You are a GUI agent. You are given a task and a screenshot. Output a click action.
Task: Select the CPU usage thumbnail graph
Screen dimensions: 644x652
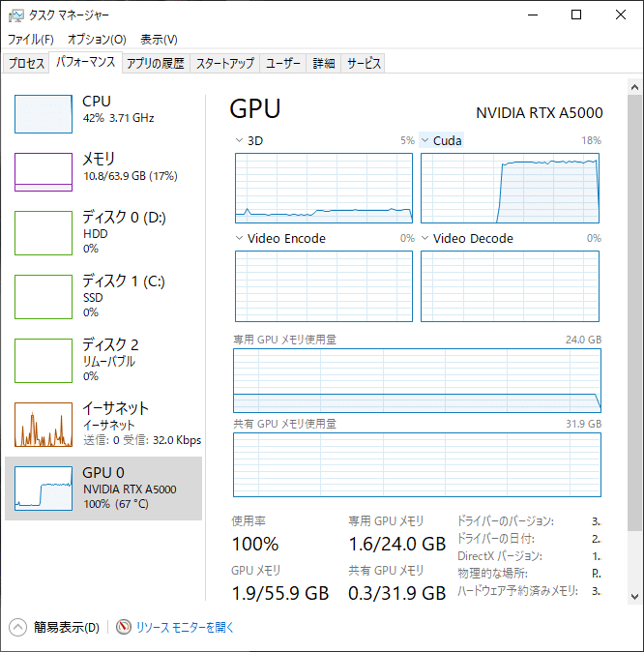44,114
